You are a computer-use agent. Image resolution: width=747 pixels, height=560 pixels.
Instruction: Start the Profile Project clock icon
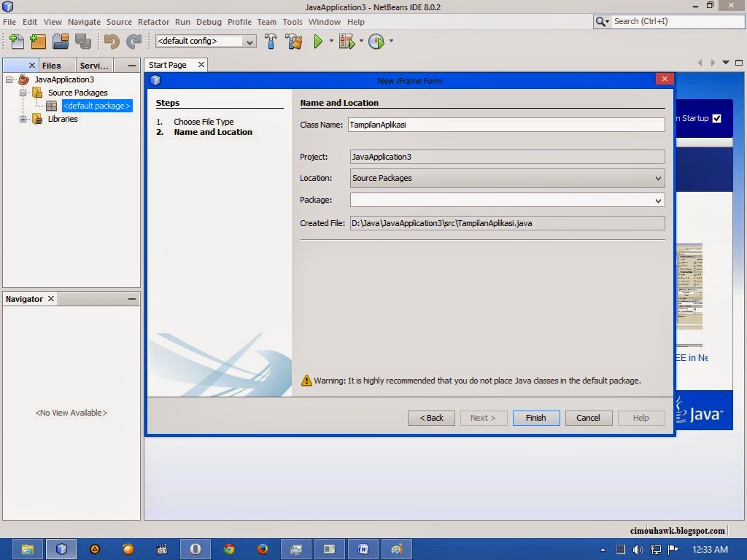pos(376,42)
